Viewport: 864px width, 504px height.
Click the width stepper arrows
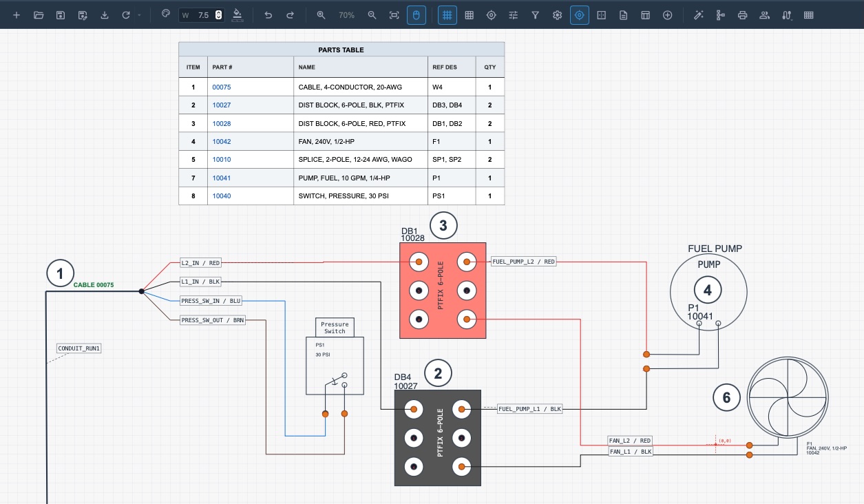point(219,15)
